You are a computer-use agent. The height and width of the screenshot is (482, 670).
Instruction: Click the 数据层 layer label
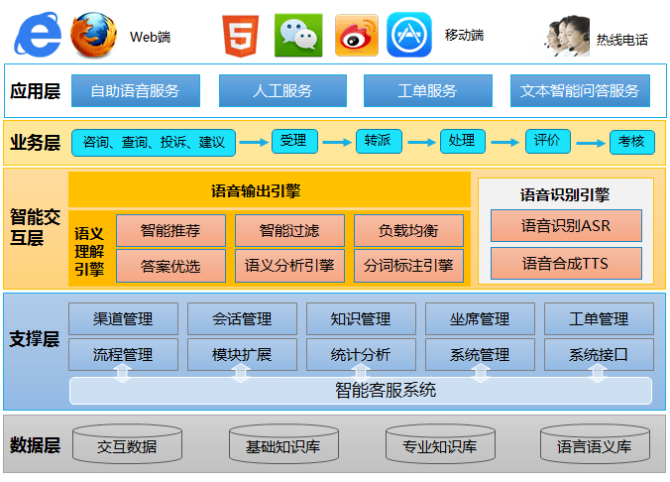[x=35, y=445]
